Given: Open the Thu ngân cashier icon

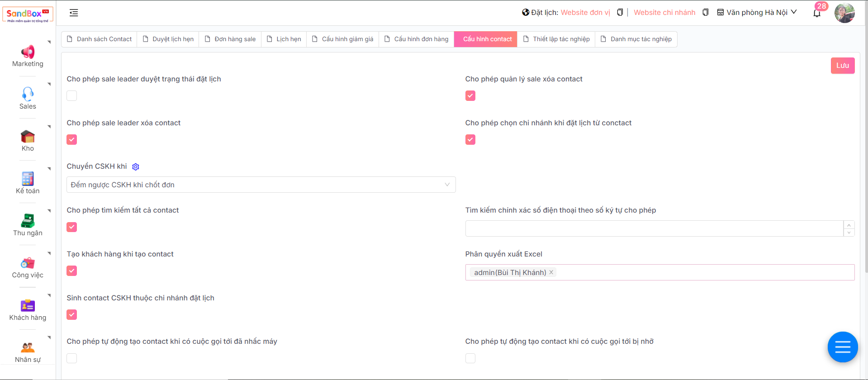Looking at the screenshot, I should 28,221.
